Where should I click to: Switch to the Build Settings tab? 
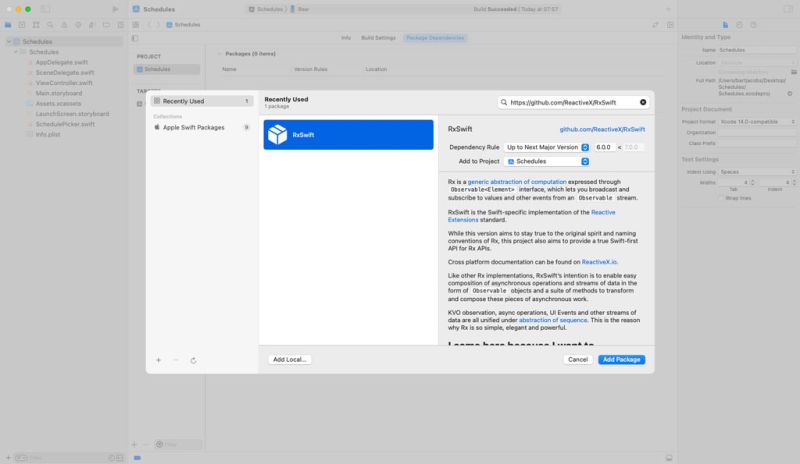378,38
